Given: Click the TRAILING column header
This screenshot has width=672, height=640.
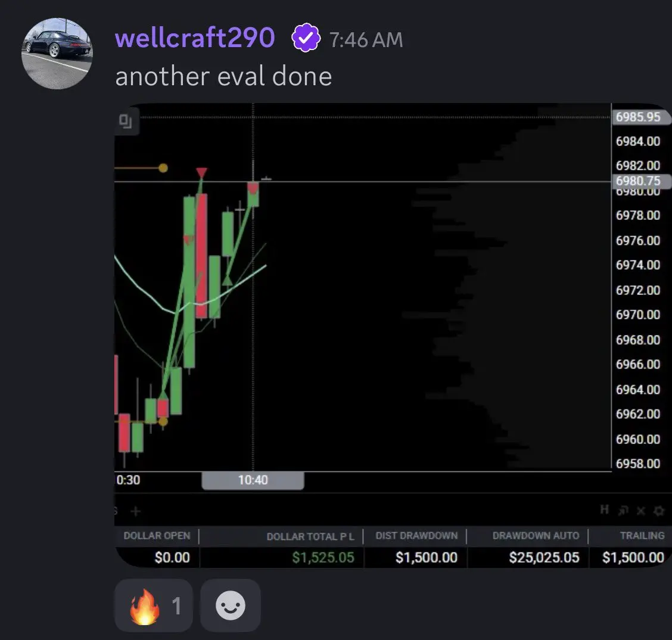Looking at the screenshot, I should point(642,536).
